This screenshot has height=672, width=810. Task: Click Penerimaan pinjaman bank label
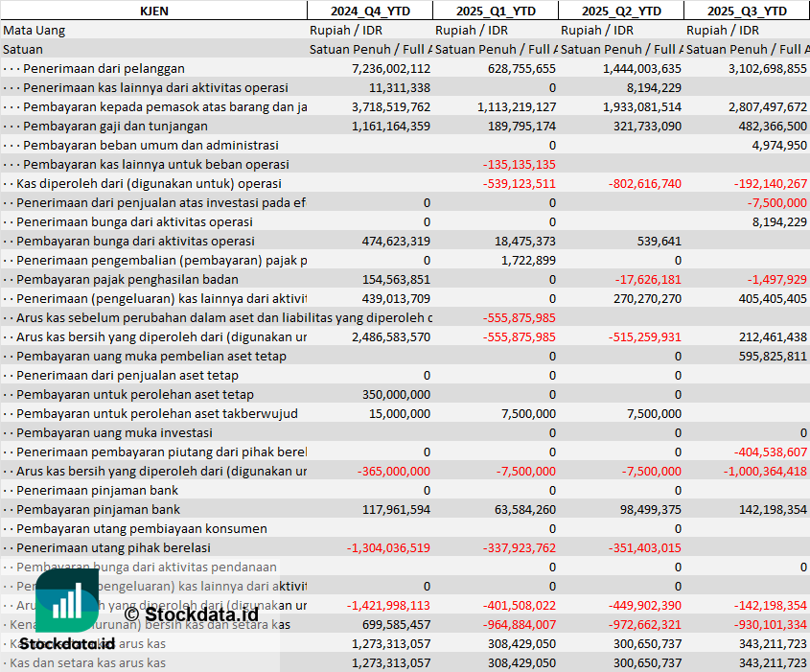pyautogui.click(x=97, y=490)
